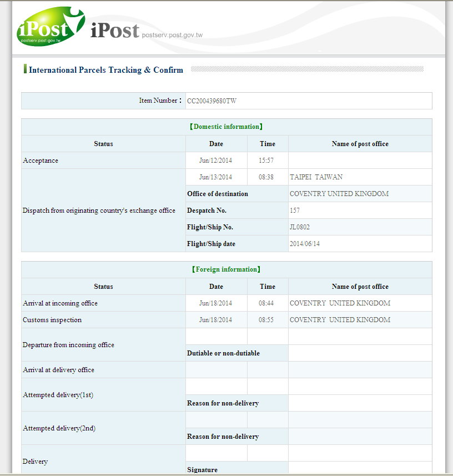
Task: Click item number CC200439680TW
Action: pos(212,101)
